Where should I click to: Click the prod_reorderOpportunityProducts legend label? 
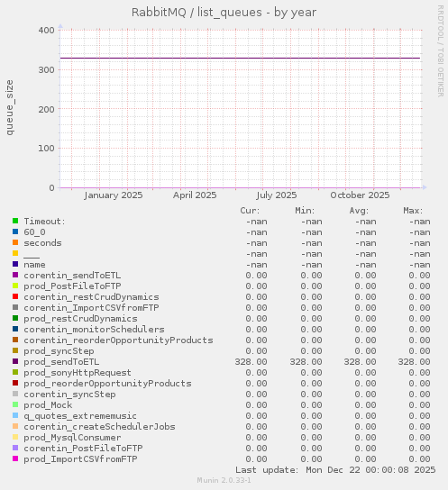pyautogui.click(x=107, y=384)
